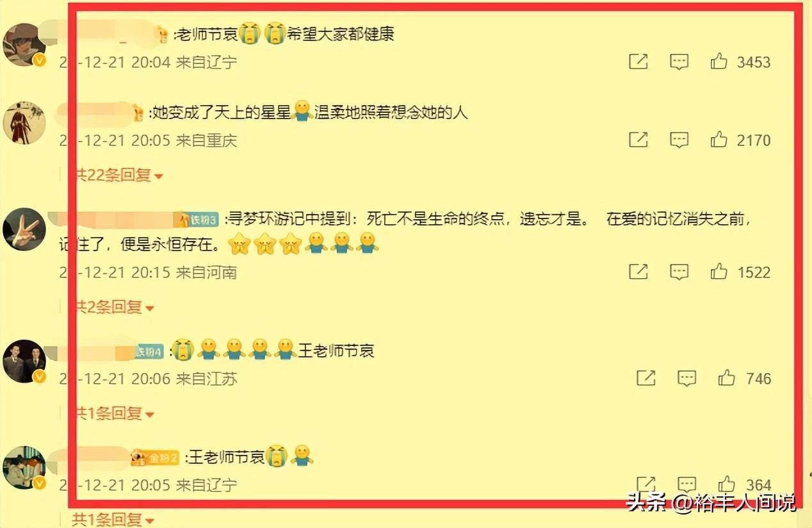The height and width of the screenshot is (528, 812).
Task: Expand 共1条回复 at the bottom
Action: point(113,518)
